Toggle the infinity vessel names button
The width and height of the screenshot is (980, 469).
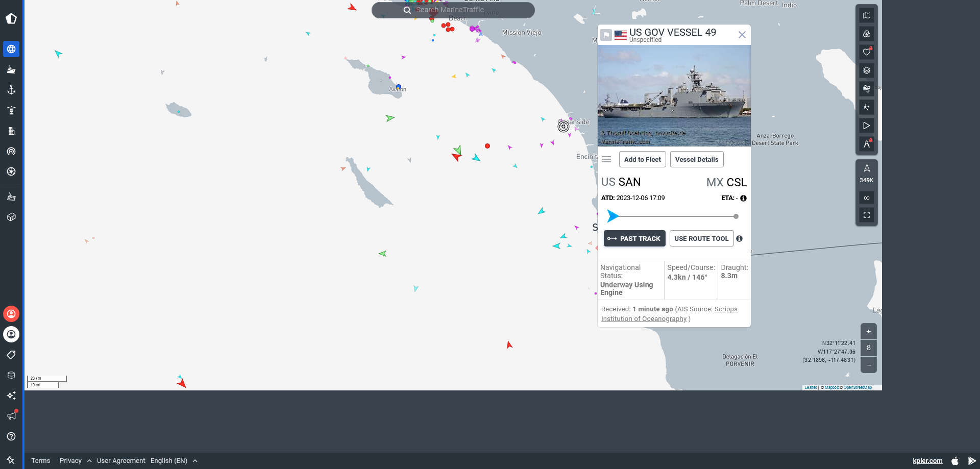tap(867, 198)
